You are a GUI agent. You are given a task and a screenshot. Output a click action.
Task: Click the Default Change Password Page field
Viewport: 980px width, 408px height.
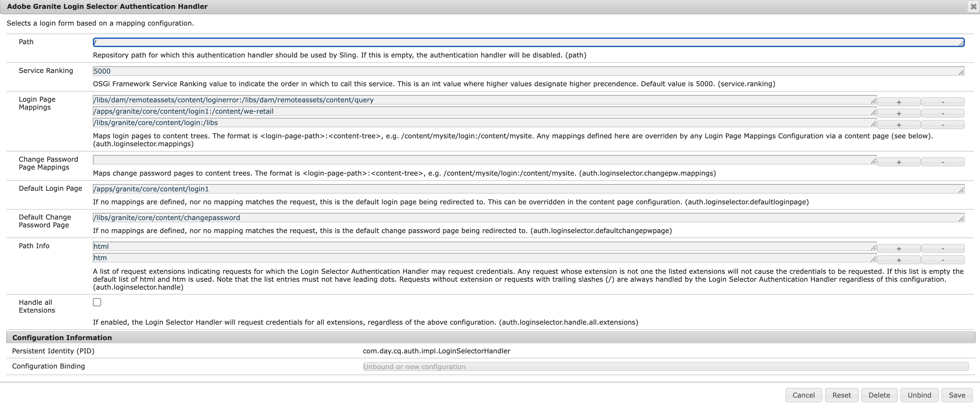coord(528,218)
